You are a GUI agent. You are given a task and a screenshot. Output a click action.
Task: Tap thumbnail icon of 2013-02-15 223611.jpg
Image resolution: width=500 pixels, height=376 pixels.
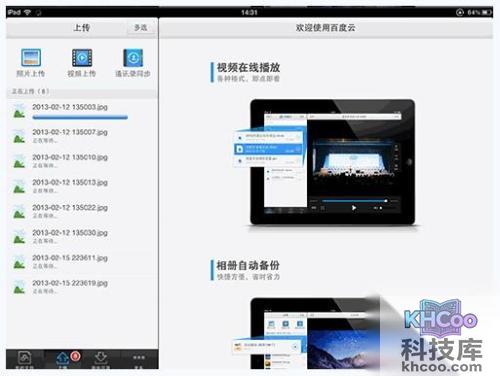19,262
